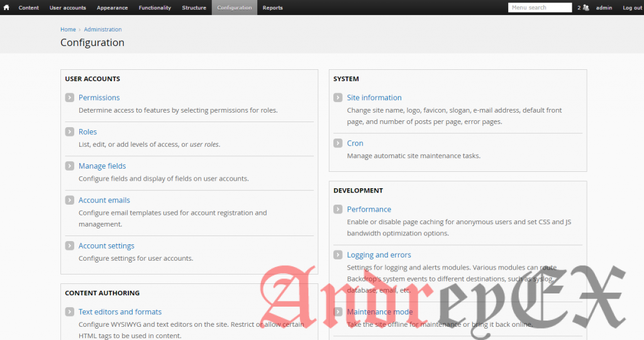The image size is (644, 340).
Task: Open the Structure menu
Action: tap(194, 8)
